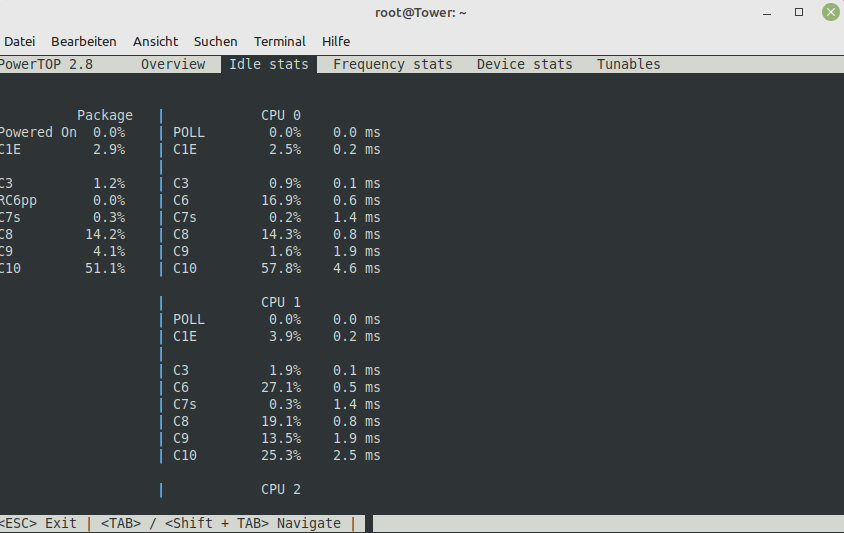
Task: Click CPU 1 C8 value 19.1%
Action: 281,421
